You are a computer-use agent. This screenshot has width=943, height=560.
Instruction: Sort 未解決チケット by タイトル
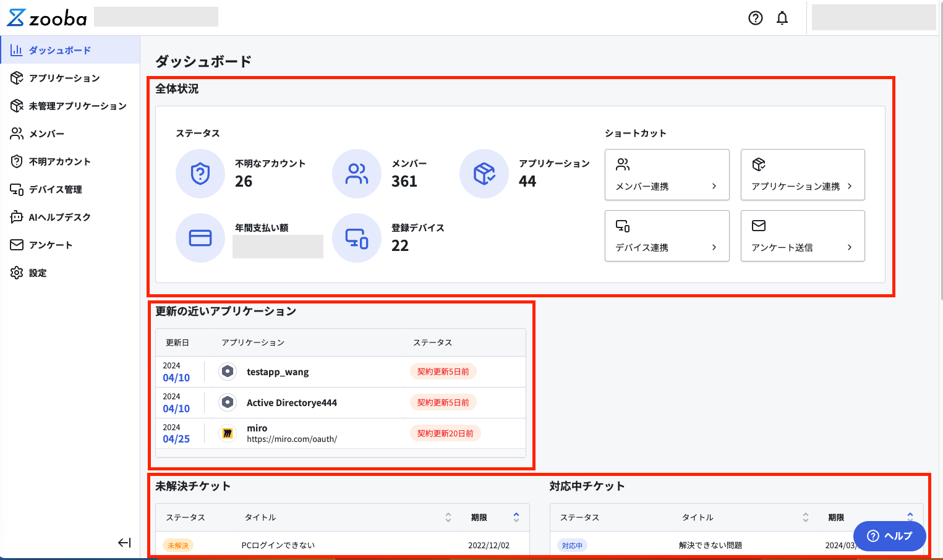tap(448, 517)
